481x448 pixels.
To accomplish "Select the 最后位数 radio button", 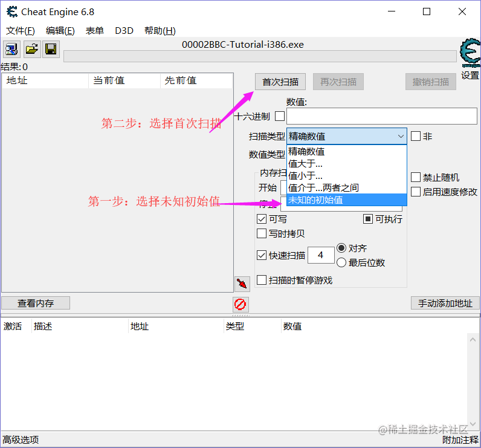I will click(341, 262).
